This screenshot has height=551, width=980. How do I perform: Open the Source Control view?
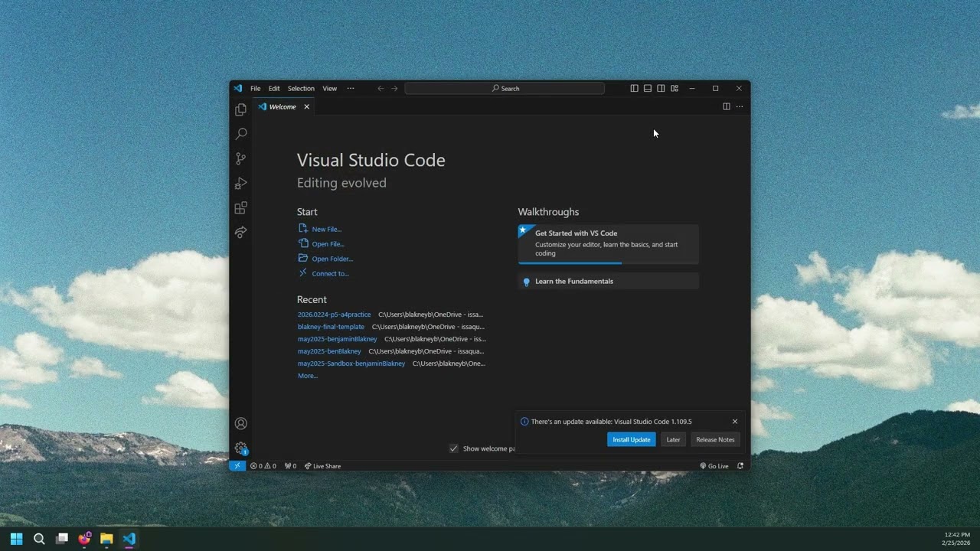(x=241, y=158)
